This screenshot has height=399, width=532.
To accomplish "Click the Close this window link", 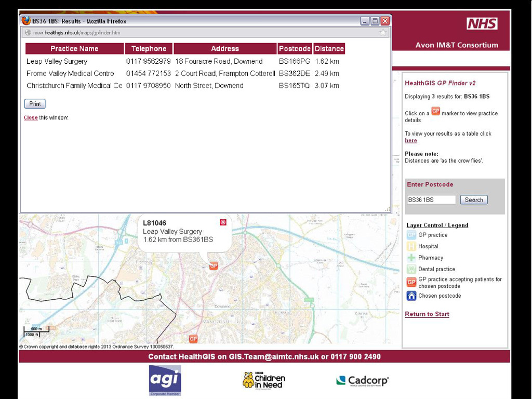I will point(31,118).
